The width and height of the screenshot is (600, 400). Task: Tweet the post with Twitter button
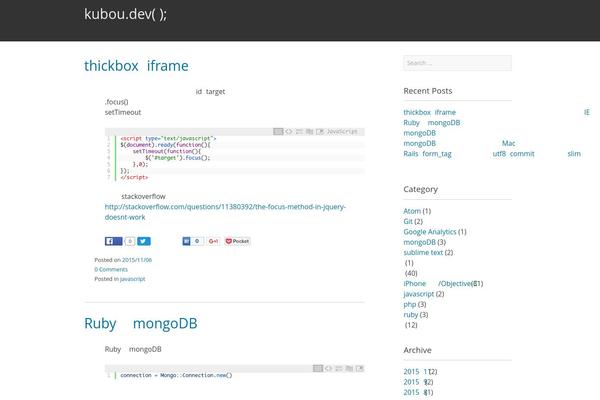[144, 241]
